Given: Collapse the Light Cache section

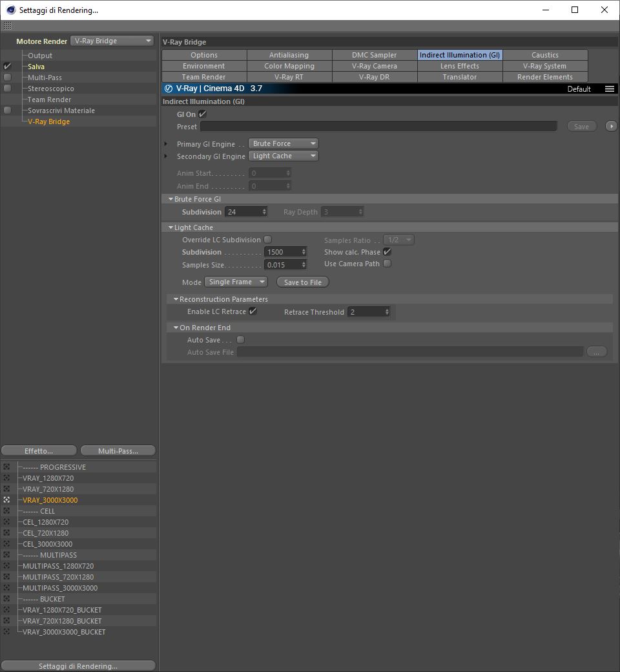Looking at the screenshot, I should click(171, 227).
